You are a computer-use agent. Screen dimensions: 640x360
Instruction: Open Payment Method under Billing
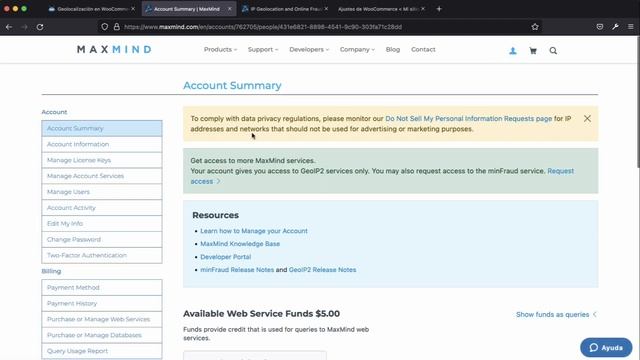tap(102, 287)
